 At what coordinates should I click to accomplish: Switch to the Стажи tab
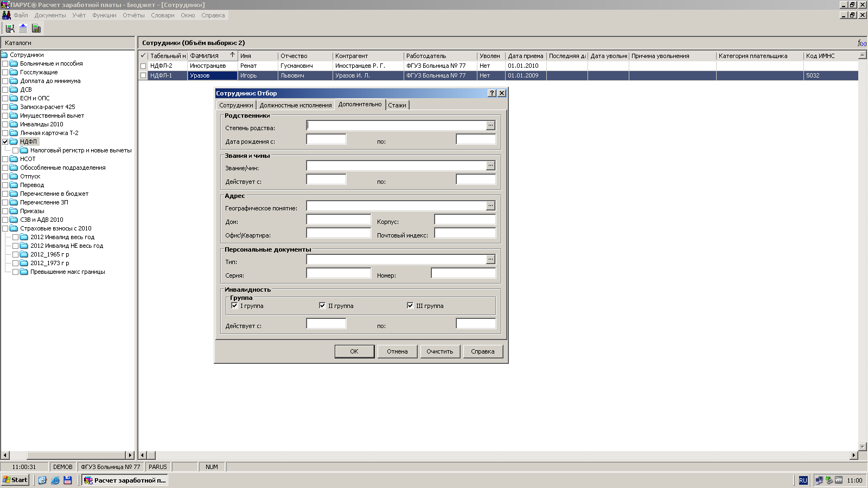click(x=397, y=105)
